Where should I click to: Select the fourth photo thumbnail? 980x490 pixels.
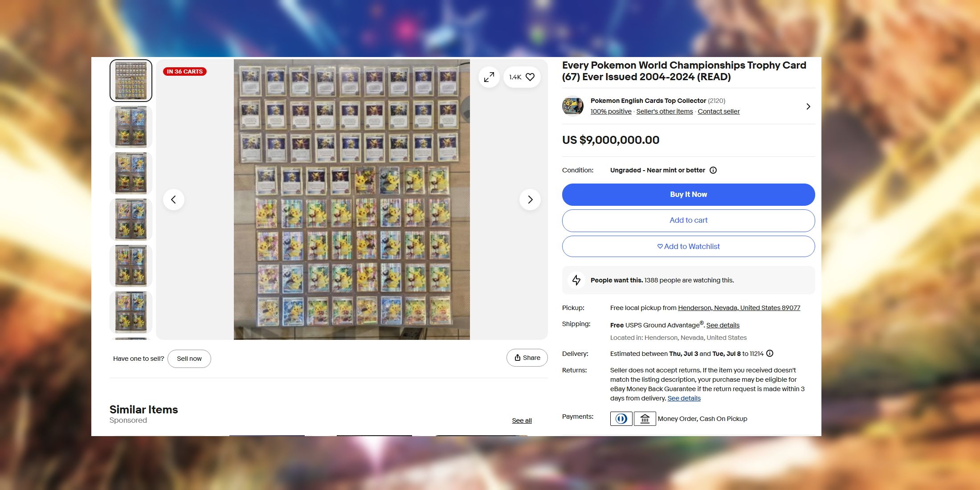[131, 220]
